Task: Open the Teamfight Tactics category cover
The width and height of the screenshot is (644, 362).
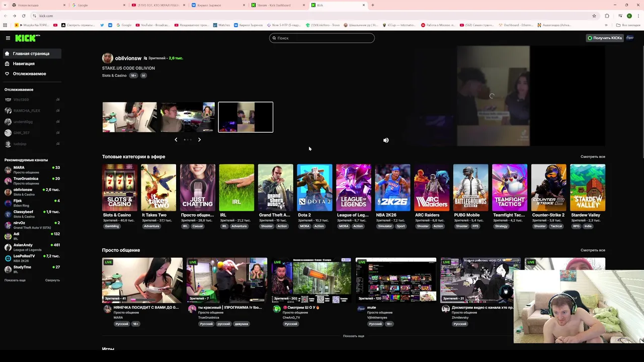Action: (510, 188)
